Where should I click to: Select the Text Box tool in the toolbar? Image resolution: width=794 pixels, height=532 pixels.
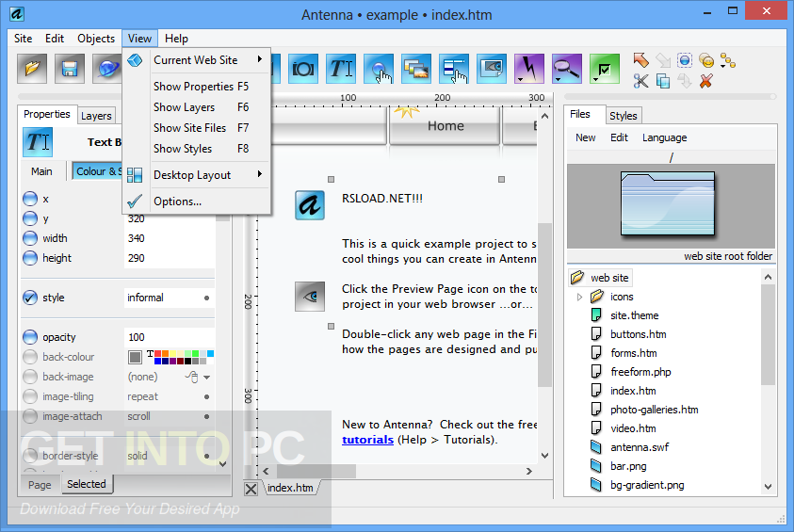[x=341, y=69]
